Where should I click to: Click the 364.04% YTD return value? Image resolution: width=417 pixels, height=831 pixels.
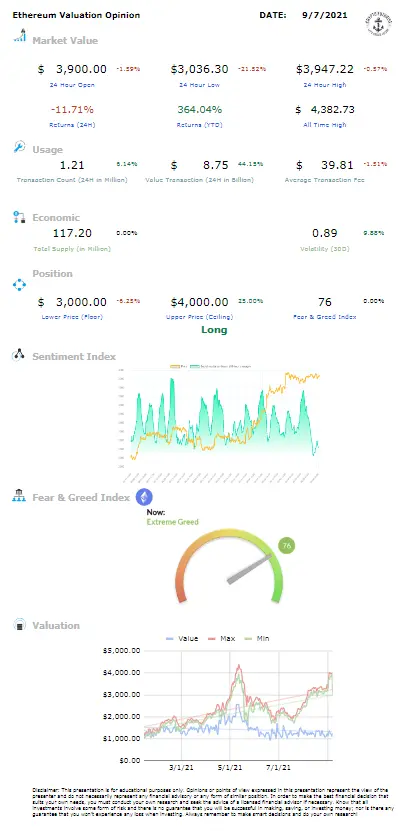tap(199, 110)
